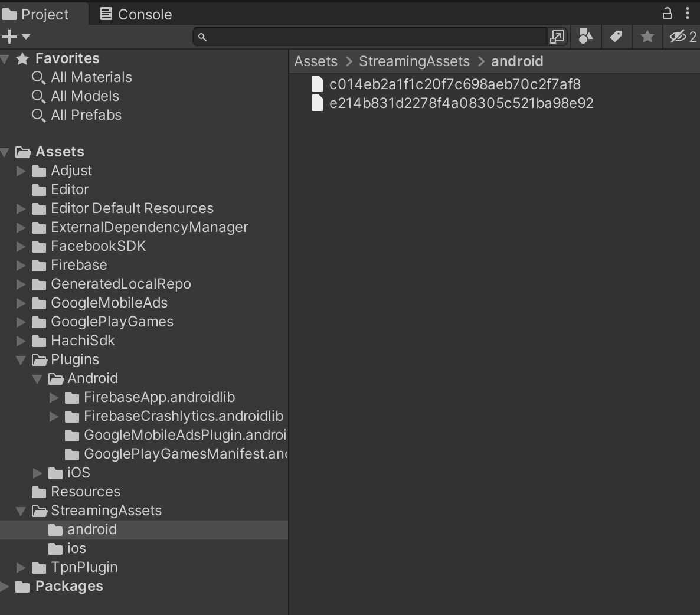Expand the Editor Default Resources folder

click(x=21, y=208)
